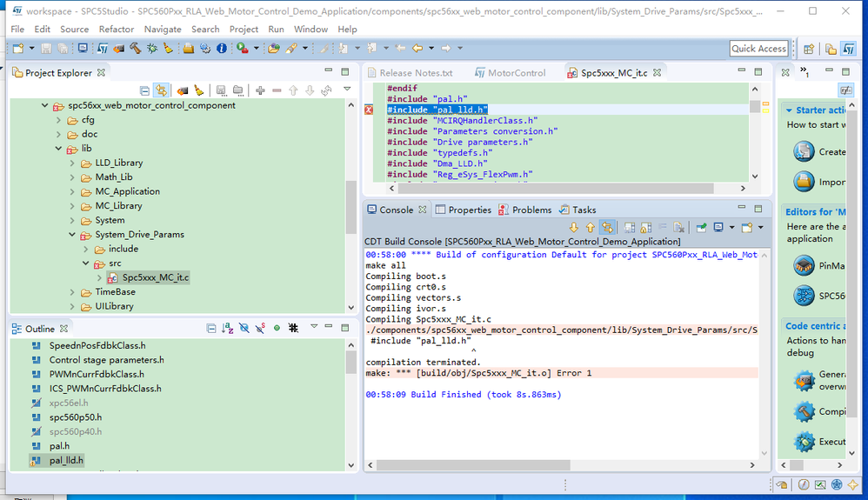The width and height of the screenshot is (868, 500).
Task: Click the blue Info icon in the toolbar
Action: (222, 49)
